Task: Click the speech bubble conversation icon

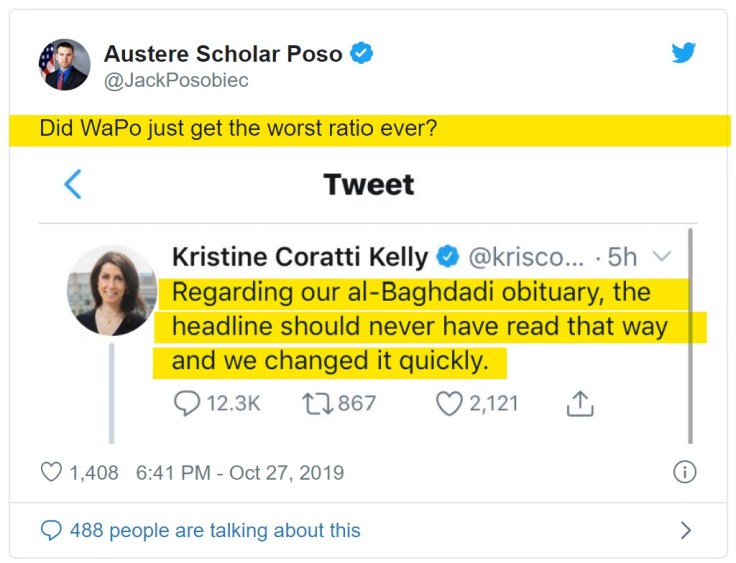Action: (x=51, y=530)
